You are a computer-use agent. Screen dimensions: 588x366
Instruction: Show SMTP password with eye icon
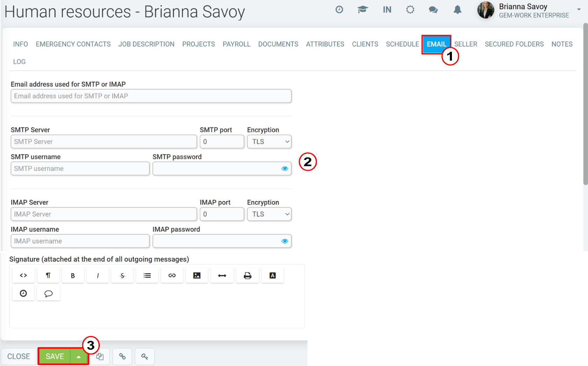[x=285, y=169]
